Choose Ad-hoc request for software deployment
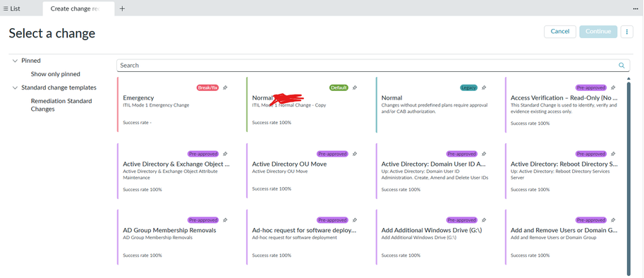The image size is (644, 278). 304,230
